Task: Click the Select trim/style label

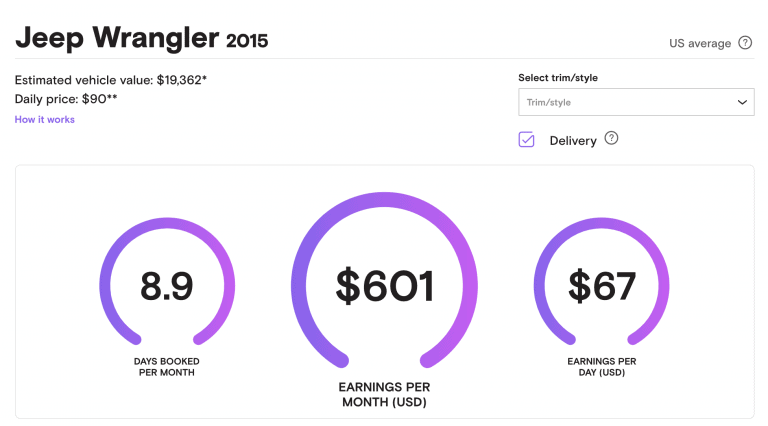Action: [558, 78]
